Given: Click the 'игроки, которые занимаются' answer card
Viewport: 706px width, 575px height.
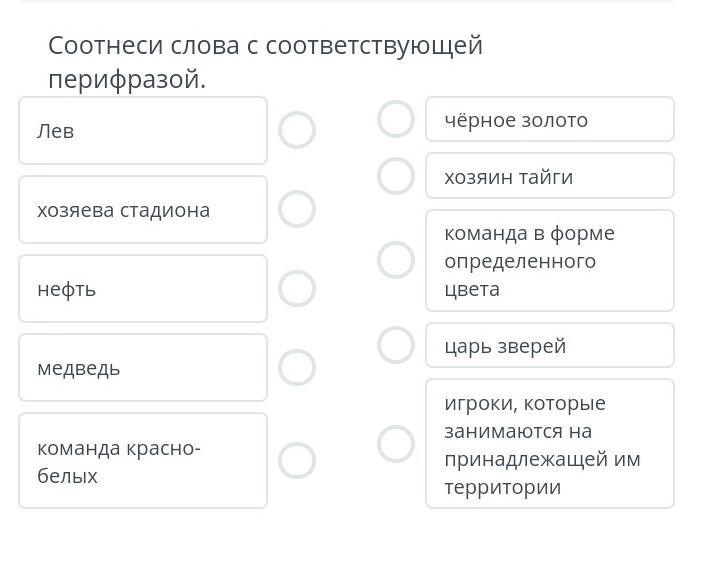Looking at the screenshot, I should click(x=550, y=443).
